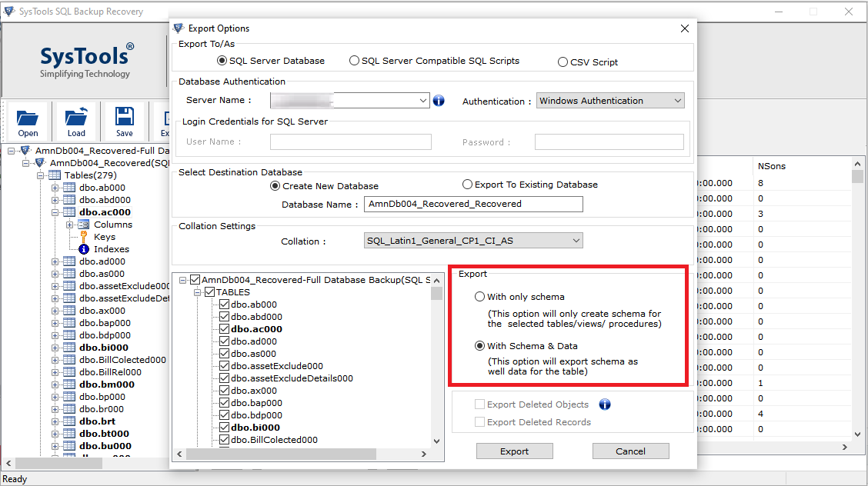Viewport: 868px width, 486px height.
Task: Select SQL Server Database export radio button
Action: (222, 61)
